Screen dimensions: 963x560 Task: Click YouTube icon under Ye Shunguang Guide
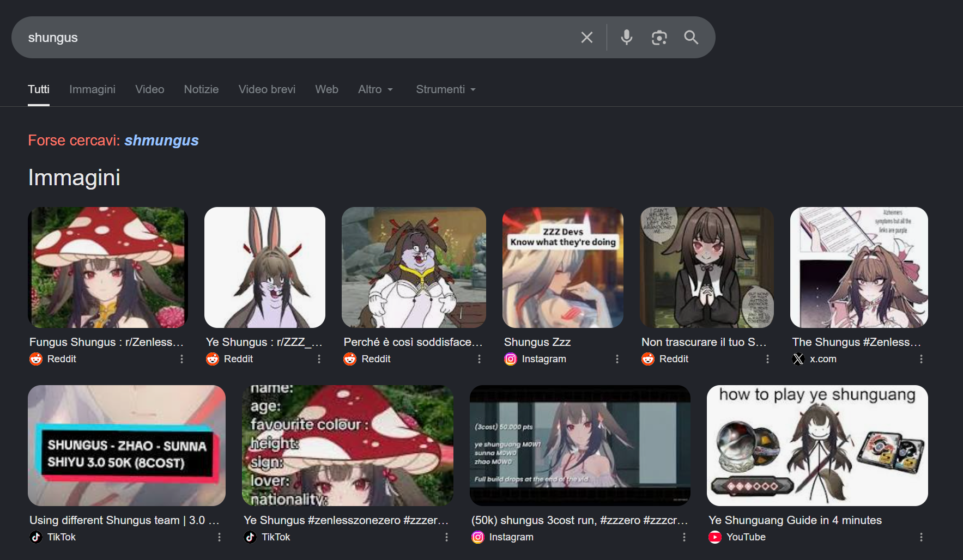pyautogui.click(x=715, y=537)
